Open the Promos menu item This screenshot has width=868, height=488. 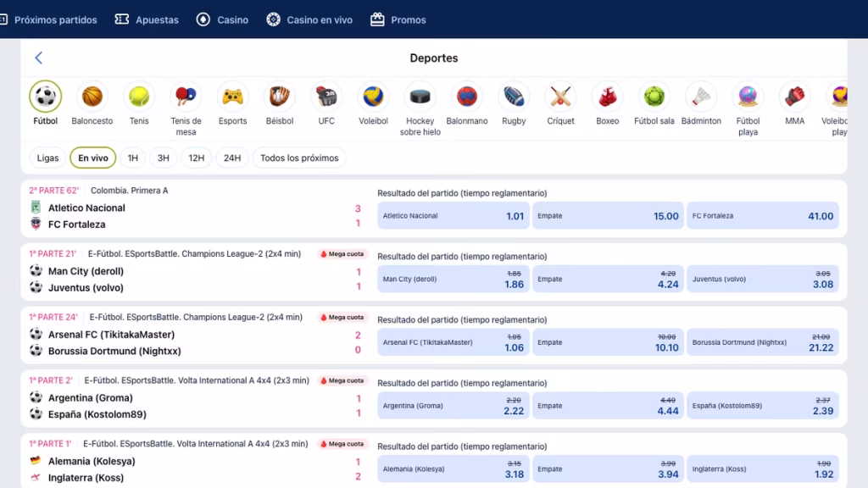coord(409,20)
